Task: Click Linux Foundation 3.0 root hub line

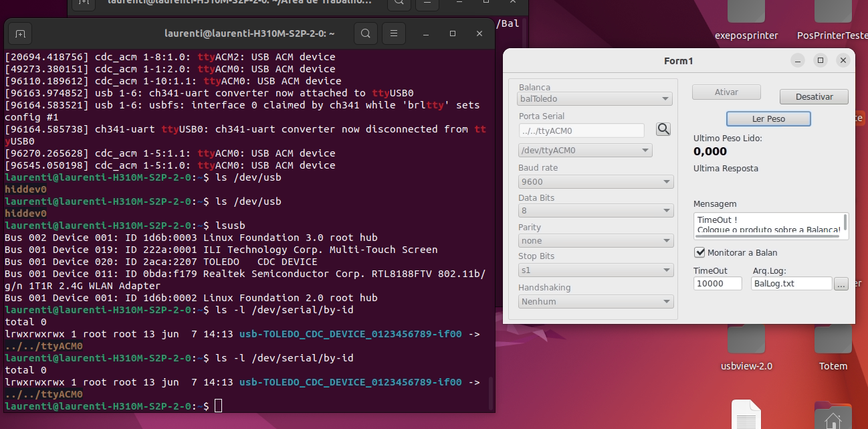Action: 191,238
